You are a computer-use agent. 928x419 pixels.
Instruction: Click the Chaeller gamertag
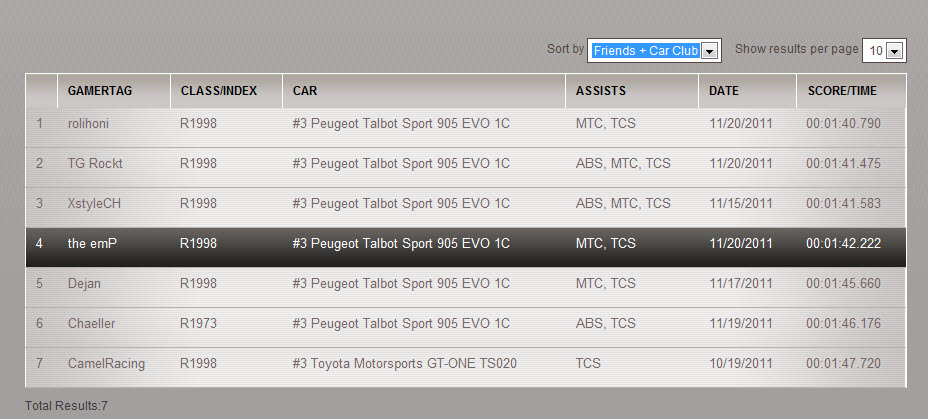[x=91, y=324]
